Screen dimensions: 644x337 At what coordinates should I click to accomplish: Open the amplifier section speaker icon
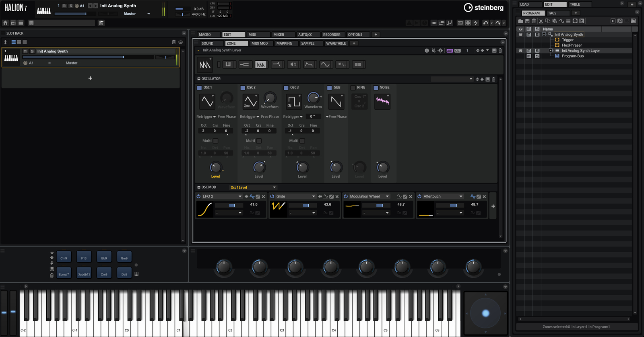[x=293, y=64]
